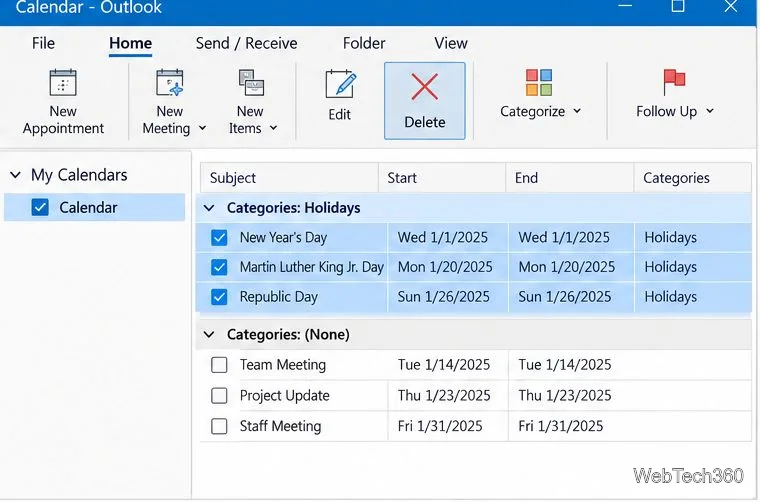Click start date Thu 1/23/2025
The height and width of the screenshot is (502, 760).
point(444,395)
